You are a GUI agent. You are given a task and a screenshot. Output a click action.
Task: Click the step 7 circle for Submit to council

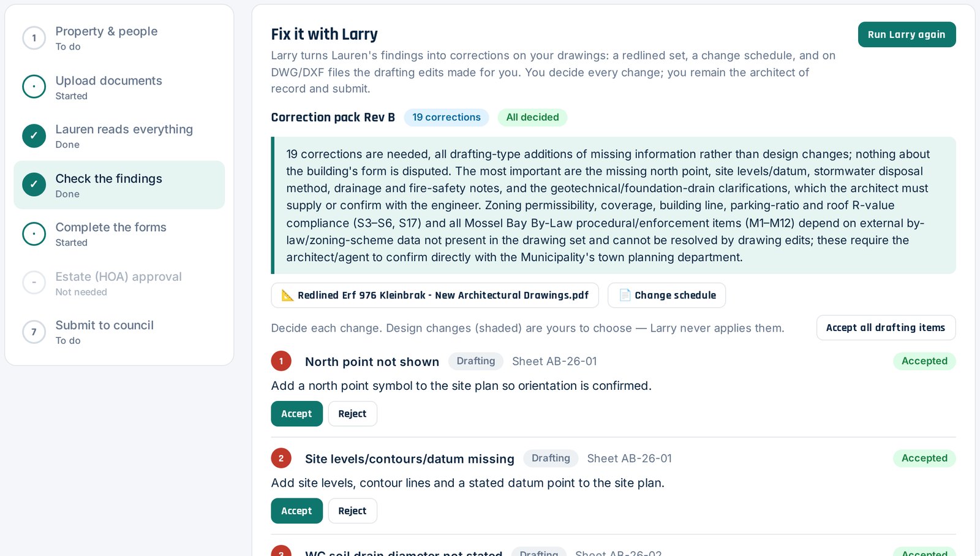pos(34,332)
